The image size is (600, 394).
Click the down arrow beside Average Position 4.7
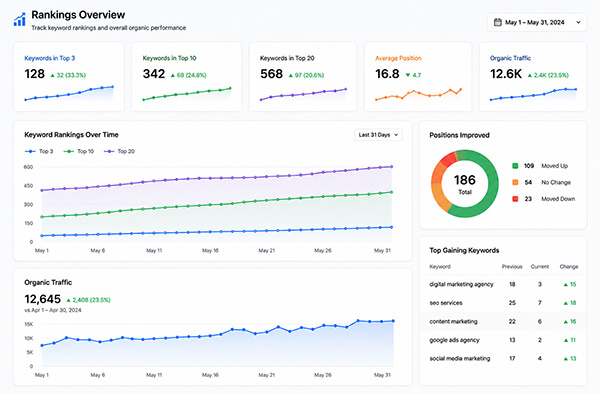point(408,75)
